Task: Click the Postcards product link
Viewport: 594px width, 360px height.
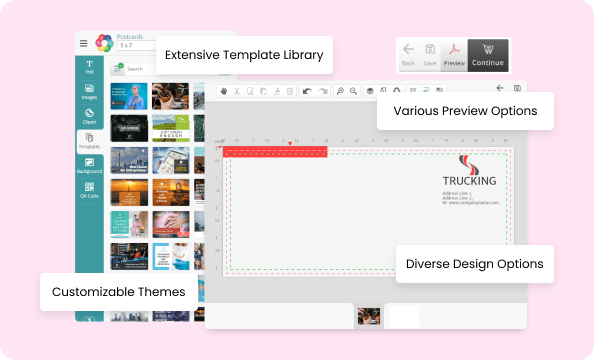Action: [x=130, y=36]
